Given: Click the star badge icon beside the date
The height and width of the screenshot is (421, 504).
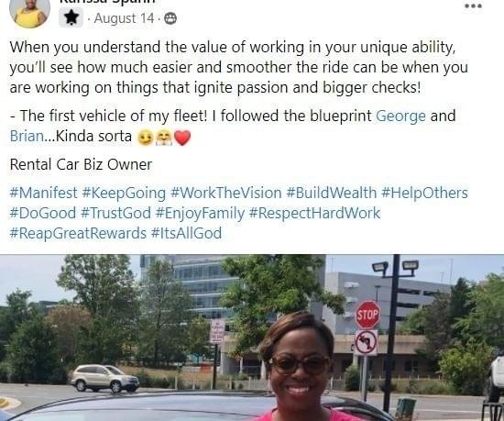Looking at the screenshot, I should 71,17.
